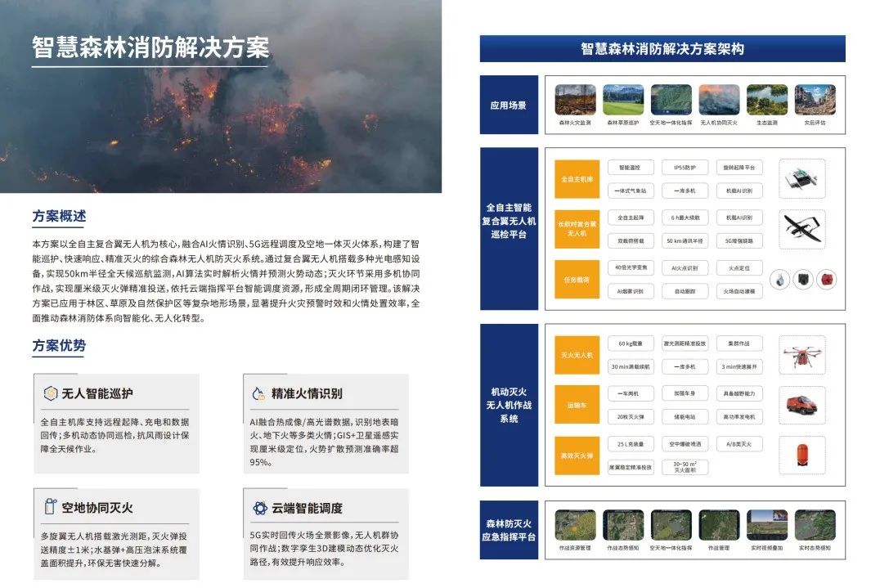
Task: Open the 实时视频叠加 thumbnail
Action: (766, 525)
